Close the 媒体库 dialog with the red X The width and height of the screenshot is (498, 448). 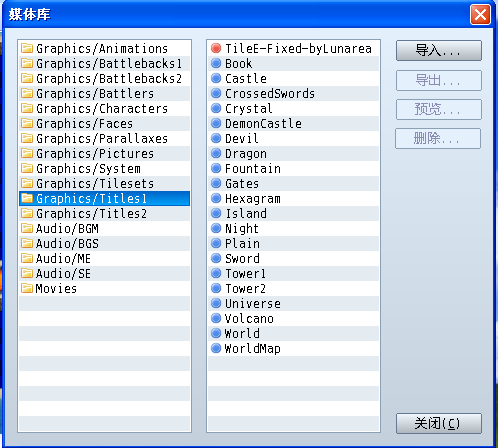pos(480,15)
